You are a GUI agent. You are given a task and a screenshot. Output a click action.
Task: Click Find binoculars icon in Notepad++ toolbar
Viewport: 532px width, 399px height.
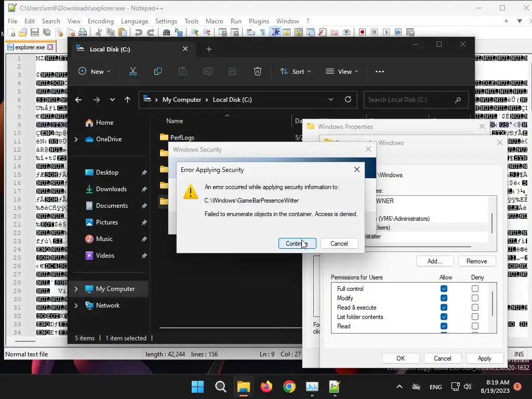pos(166,32)
